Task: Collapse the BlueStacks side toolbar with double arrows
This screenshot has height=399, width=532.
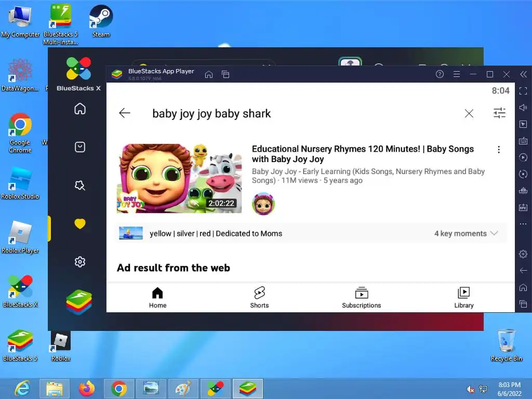Action: coord(524,74)
